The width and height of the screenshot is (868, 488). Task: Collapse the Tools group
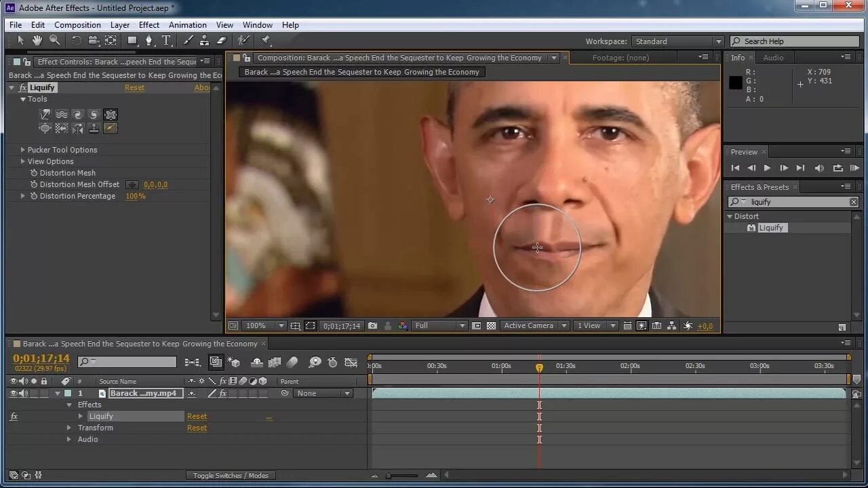click(x=23, y=100)
